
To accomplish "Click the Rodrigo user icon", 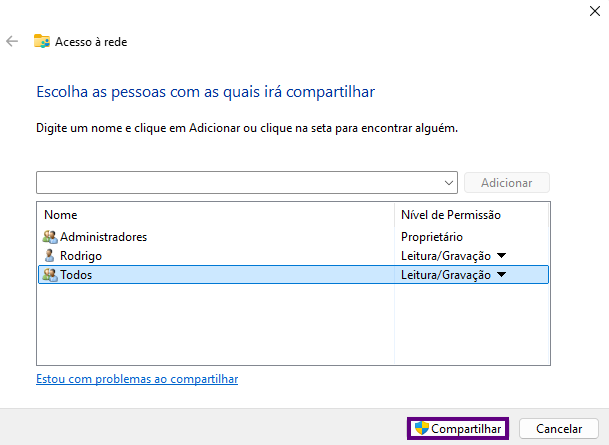I will click(50, 256).
